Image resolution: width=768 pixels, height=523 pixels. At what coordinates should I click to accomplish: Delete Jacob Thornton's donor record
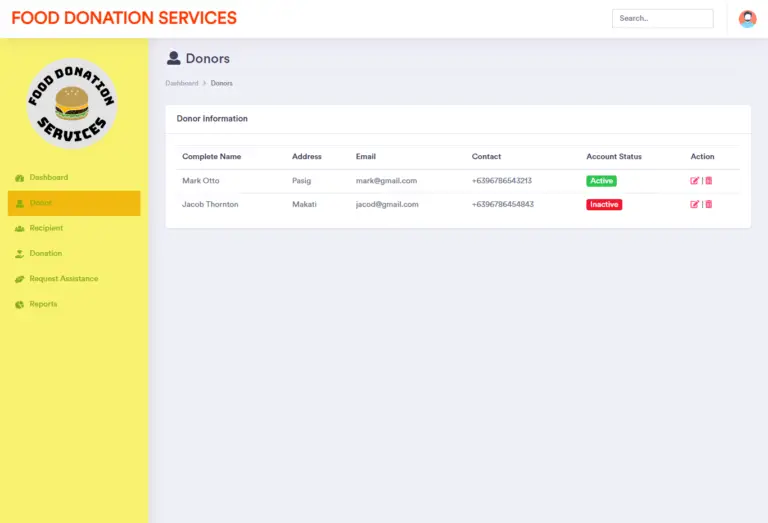point(708,204)
